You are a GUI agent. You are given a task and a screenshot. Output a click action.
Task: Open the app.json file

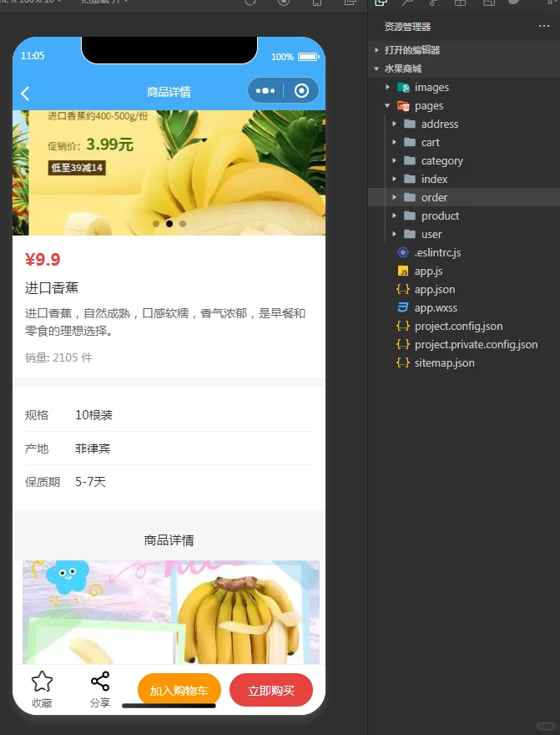[x=435, y=289]
